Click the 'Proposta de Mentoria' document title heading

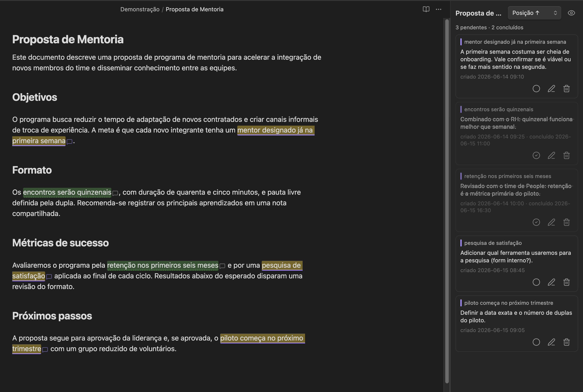click(68, 39)
